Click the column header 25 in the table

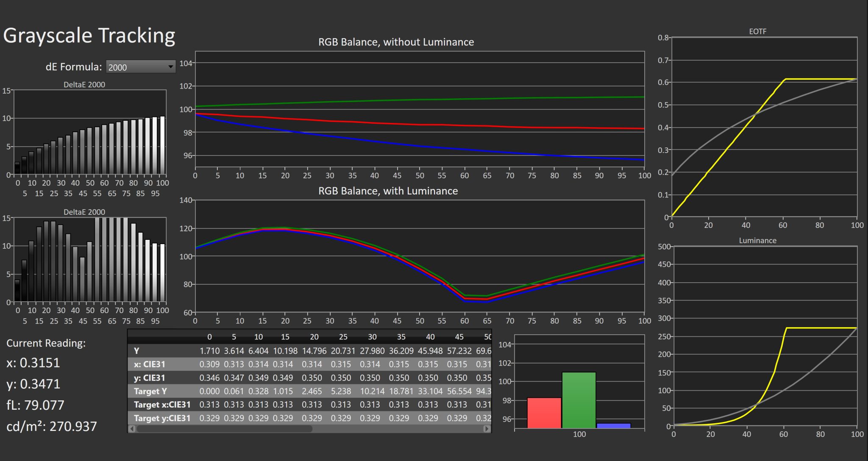coord(342,337)
